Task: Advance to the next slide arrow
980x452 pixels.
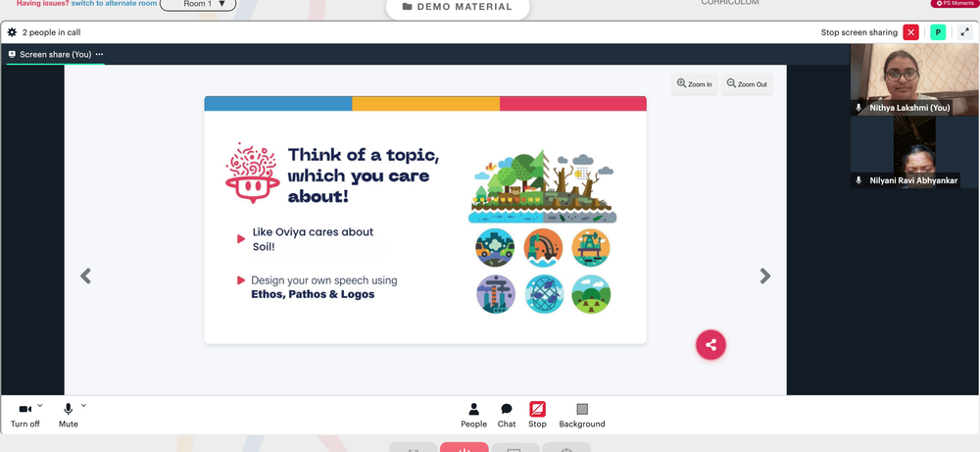Action: [765, 276]
